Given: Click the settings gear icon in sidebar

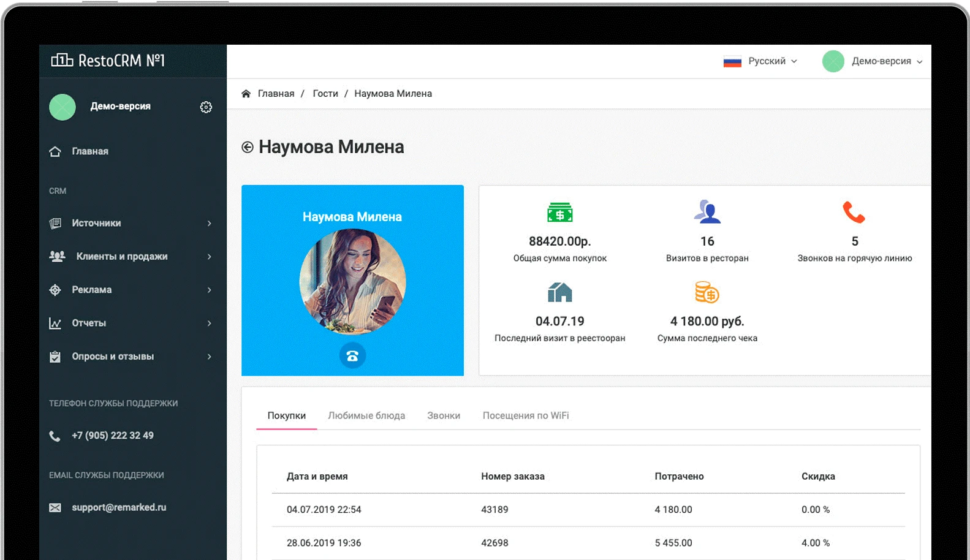Looking at the screenshot, I should (x=206, y=107).
